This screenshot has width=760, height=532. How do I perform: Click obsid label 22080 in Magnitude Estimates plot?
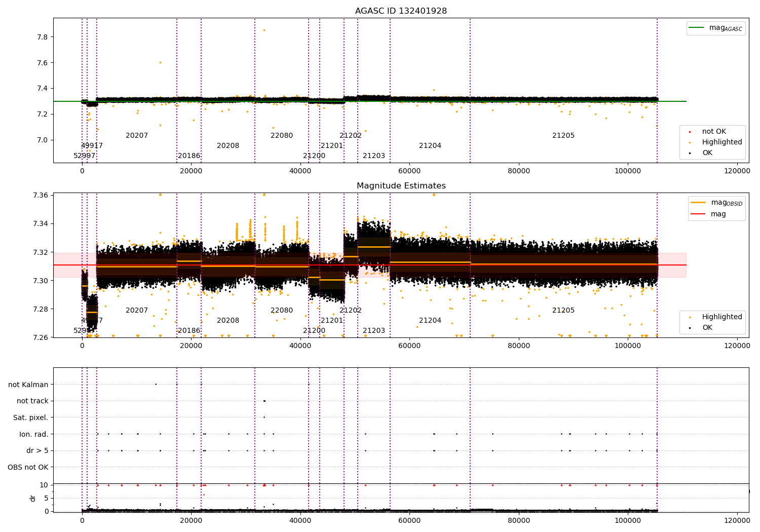282,311
